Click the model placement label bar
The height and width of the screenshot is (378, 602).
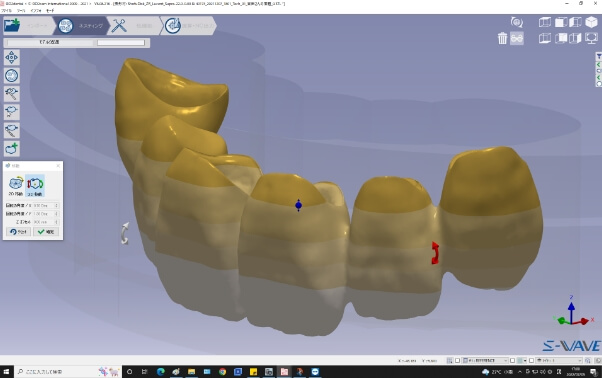50,42
